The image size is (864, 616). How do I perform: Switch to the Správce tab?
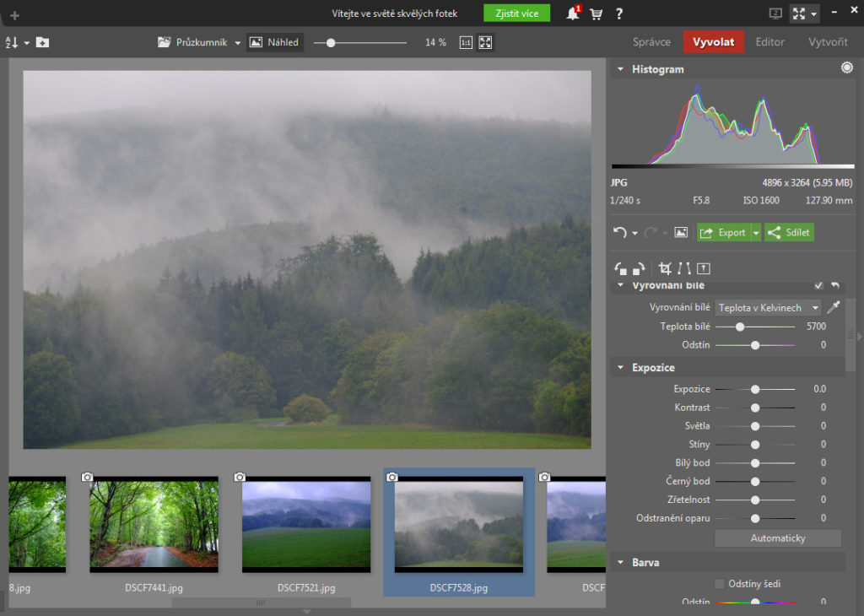pyautogui.click(x=651, y=42)
